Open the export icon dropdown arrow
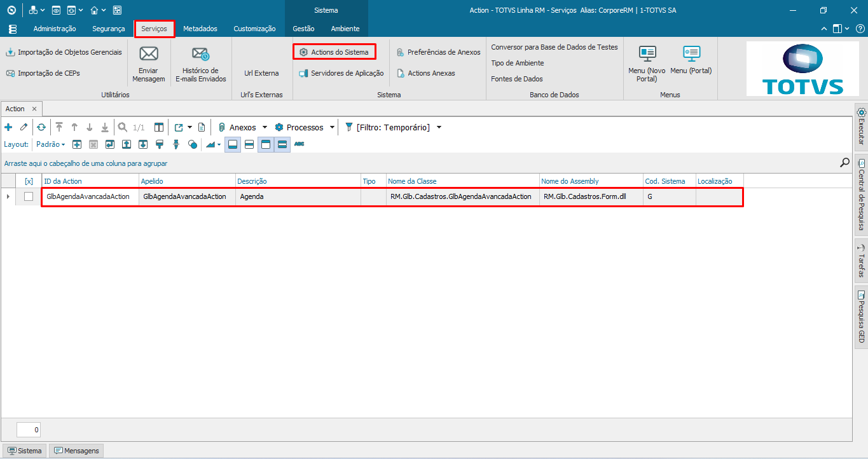 click(x=189, y=127)
